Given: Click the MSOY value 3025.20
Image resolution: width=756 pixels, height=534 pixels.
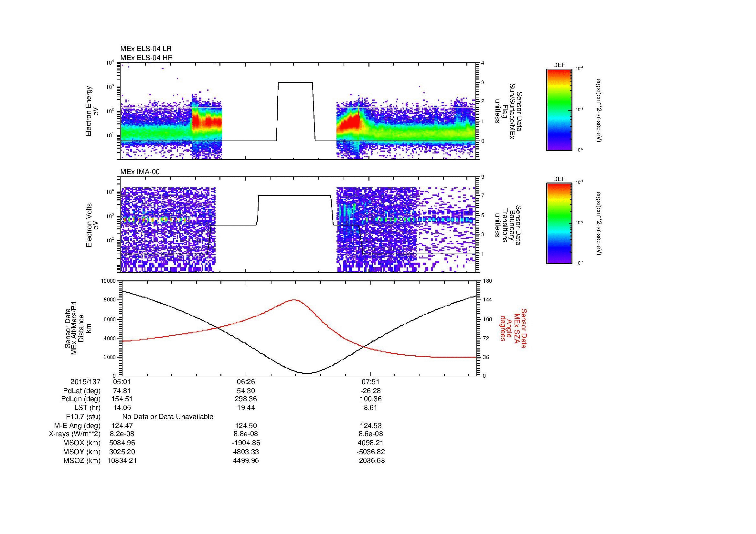Looking at the screenshot, I should 122,452.
